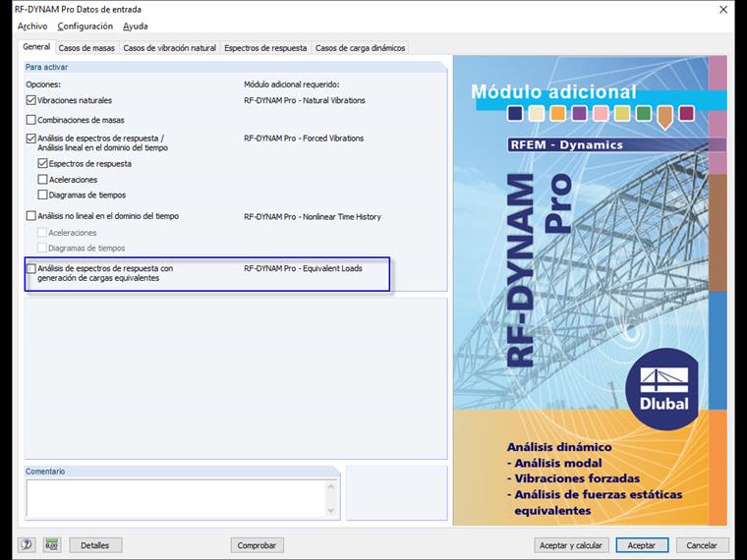Switch to Casos de vibración natural tab
747x560 pixels.
[170, 48]
